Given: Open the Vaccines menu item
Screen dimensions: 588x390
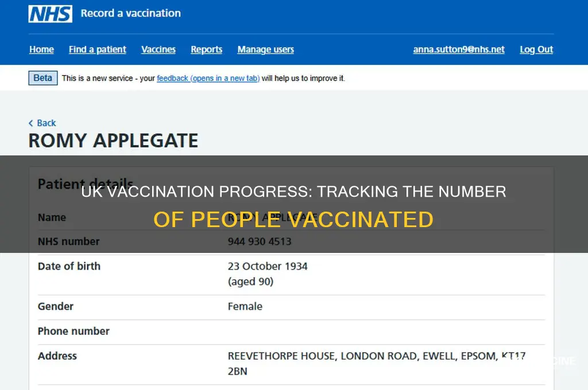Looking at the screenshot, I should [x=158, y=49].
